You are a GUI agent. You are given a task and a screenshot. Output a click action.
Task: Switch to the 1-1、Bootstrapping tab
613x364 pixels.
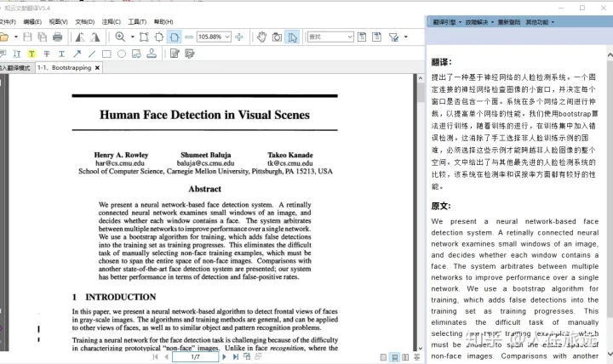(65, 67)
